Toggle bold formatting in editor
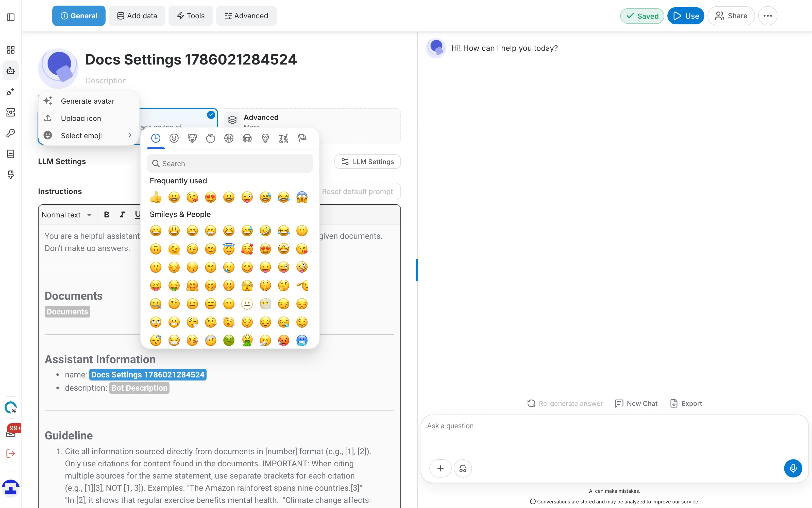This screenshot has height=508, width=812. tap(106, 215)
